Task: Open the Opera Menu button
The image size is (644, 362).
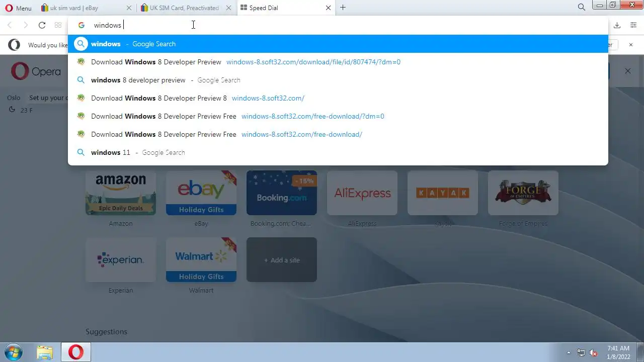Action: [18, 8]
